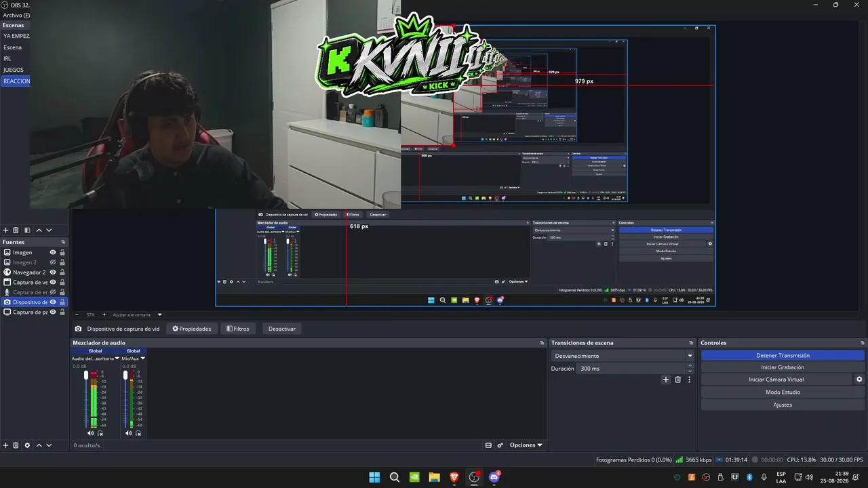Add a new scene with the plus icon
The width and height of the screenshot is (868, 488).
(x=6, y=230)
